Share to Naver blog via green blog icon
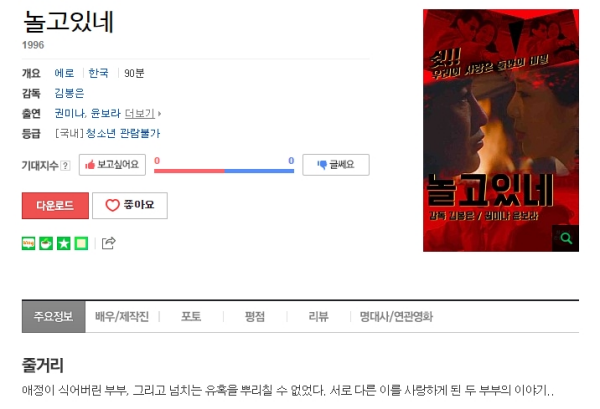The image size is (600, 409). click(x=29, y=243)
